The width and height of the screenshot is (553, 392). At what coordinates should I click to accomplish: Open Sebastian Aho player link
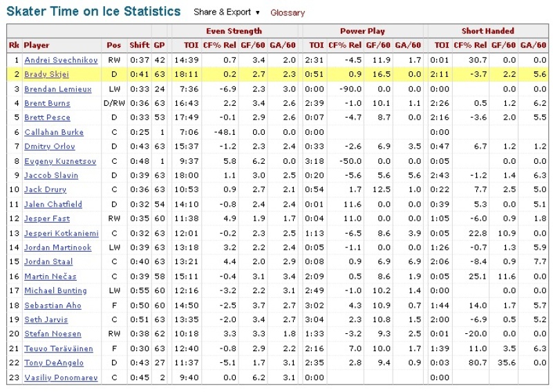(53, 306)
